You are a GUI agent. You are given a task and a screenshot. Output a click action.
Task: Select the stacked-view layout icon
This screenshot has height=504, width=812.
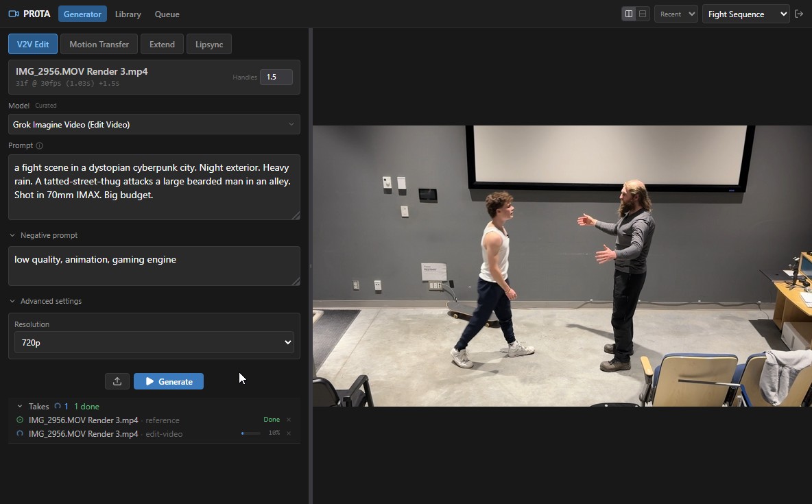pos(642,14)
